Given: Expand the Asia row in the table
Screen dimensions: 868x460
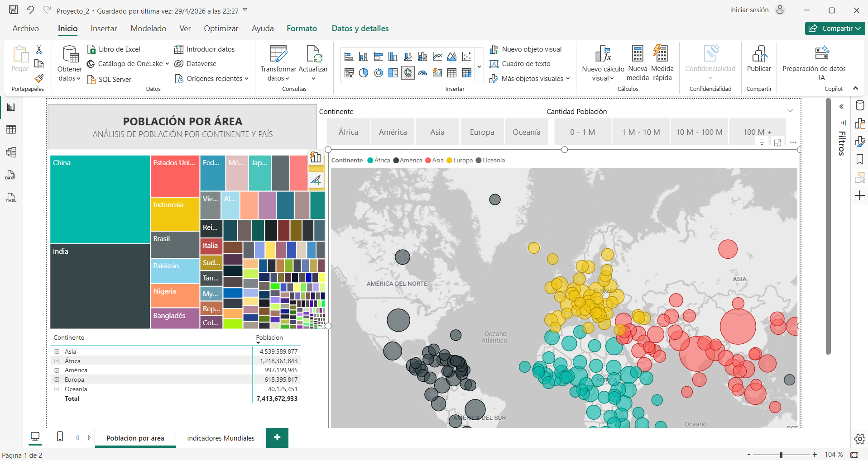Looking at the screenshot, I should point(57,351).
